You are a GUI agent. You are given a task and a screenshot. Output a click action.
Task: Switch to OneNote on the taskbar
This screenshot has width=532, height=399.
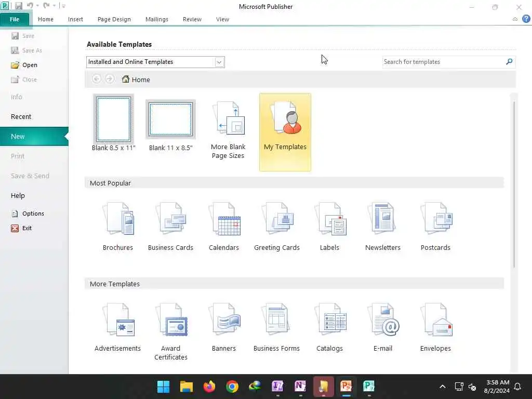point(300,387)
